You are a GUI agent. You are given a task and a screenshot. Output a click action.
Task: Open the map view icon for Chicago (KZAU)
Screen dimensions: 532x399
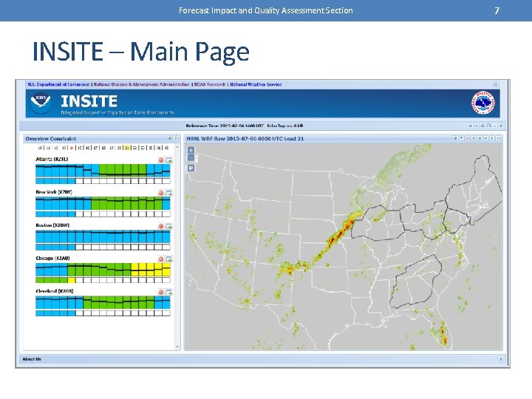168,259
